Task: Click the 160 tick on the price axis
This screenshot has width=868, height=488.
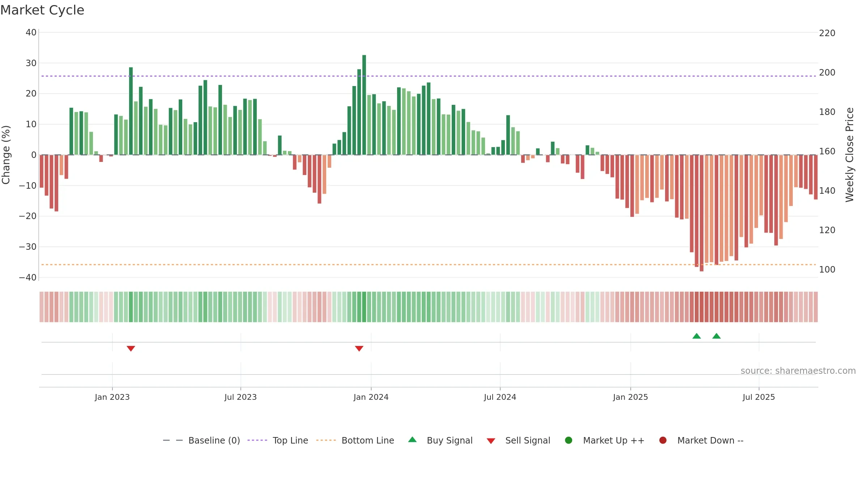Action: click(827, 151)
